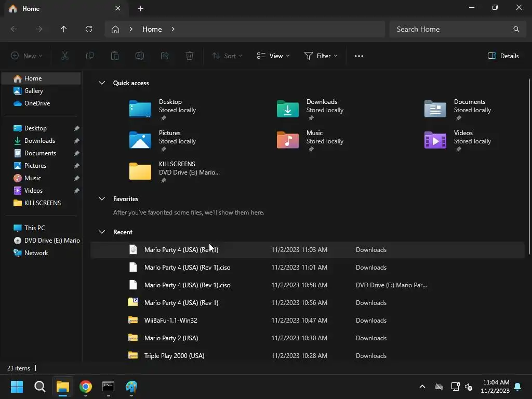Open Google Chrome from the taskbar
This screenshot has width=532, height=399.
click(x=86, y=387)
